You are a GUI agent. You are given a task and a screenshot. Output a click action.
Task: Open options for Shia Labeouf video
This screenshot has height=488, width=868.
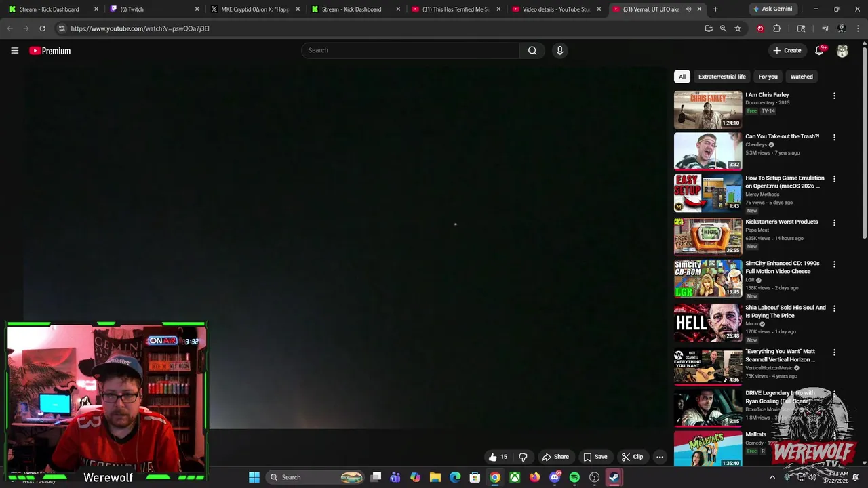coord(834,309)
